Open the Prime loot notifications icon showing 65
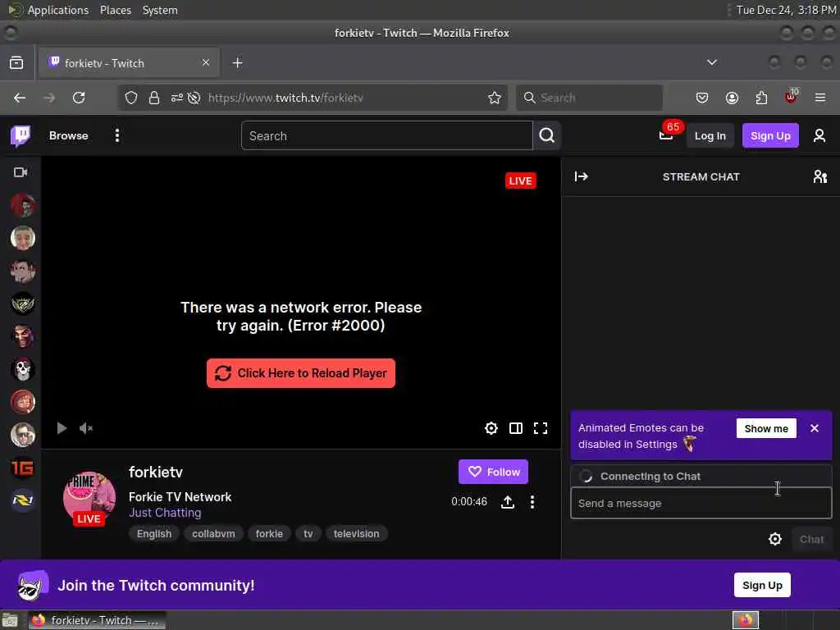840x630 pixels. (x=666, y=134)
